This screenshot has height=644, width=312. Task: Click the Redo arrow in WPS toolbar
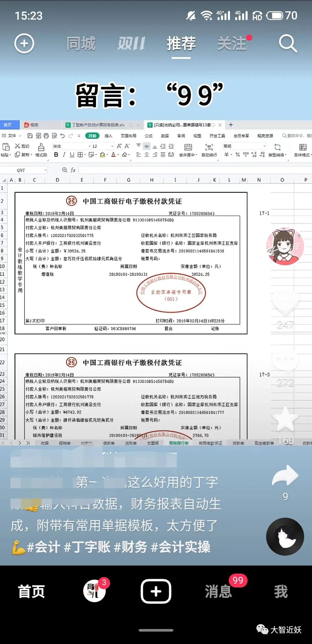pos(71,136)
